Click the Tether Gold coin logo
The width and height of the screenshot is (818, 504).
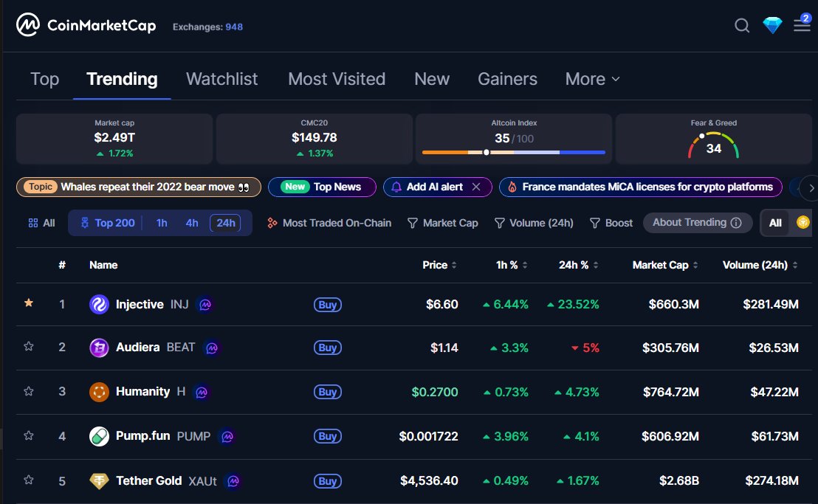coord(99,480)
